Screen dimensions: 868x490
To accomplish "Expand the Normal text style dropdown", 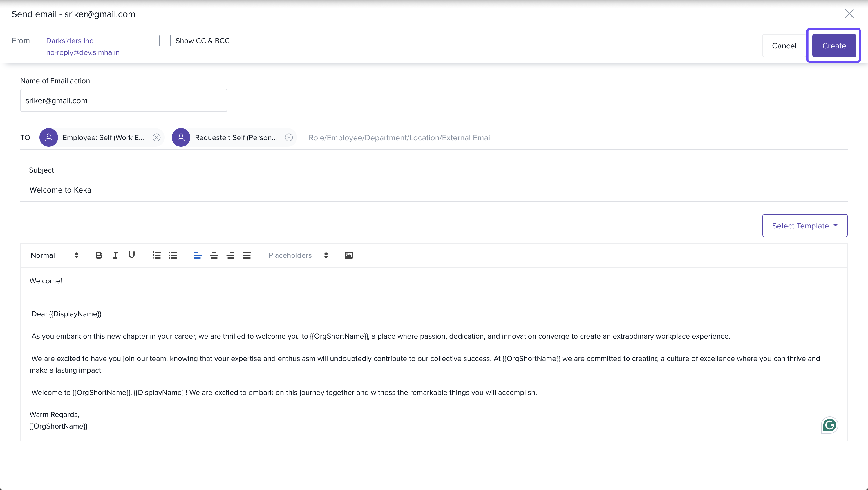I will (x=55, y=255).
